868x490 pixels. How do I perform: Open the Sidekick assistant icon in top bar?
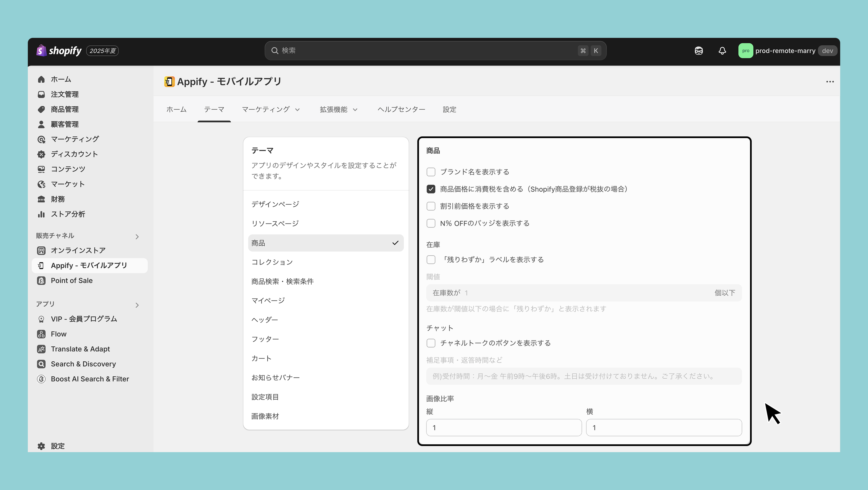699,51
